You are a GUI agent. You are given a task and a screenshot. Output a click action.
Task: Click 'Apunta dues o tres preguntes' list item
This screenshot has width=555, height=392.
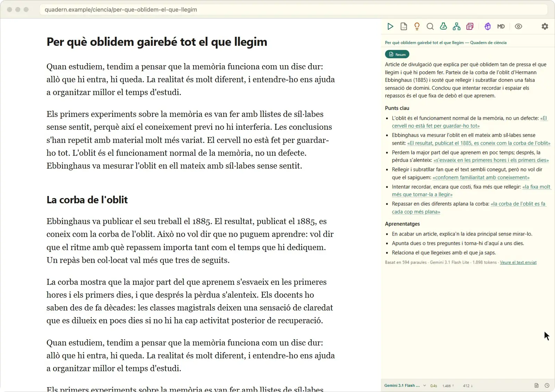[x=458, y=243]
